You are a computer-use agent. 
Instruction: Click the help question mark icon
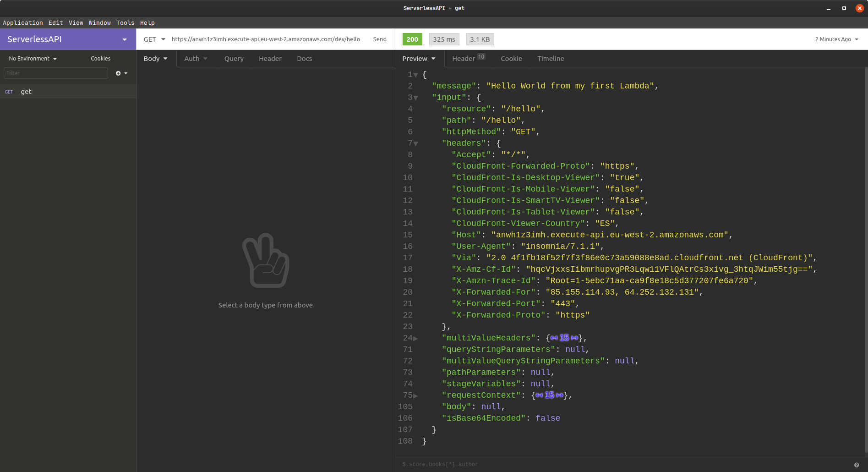click(857, 465)
